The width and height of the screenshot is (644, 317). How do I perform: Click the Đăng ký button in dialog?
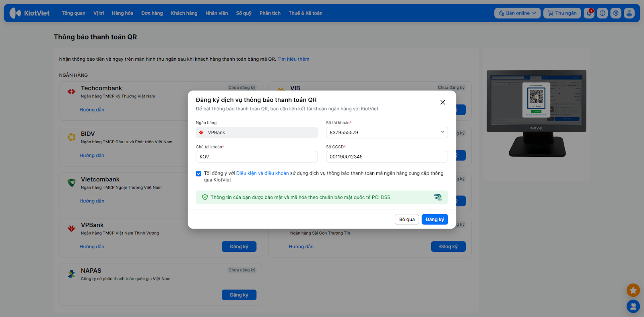tap(435, 219)
